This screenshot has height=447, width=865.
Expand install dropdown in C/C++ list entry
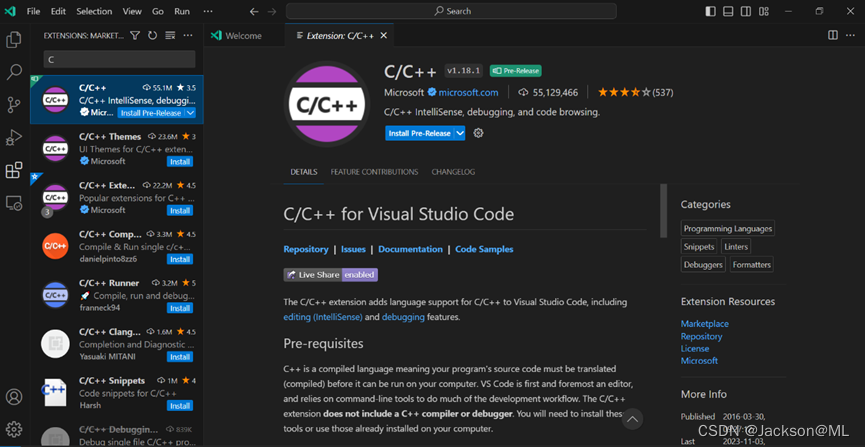[x=190, y=113]
